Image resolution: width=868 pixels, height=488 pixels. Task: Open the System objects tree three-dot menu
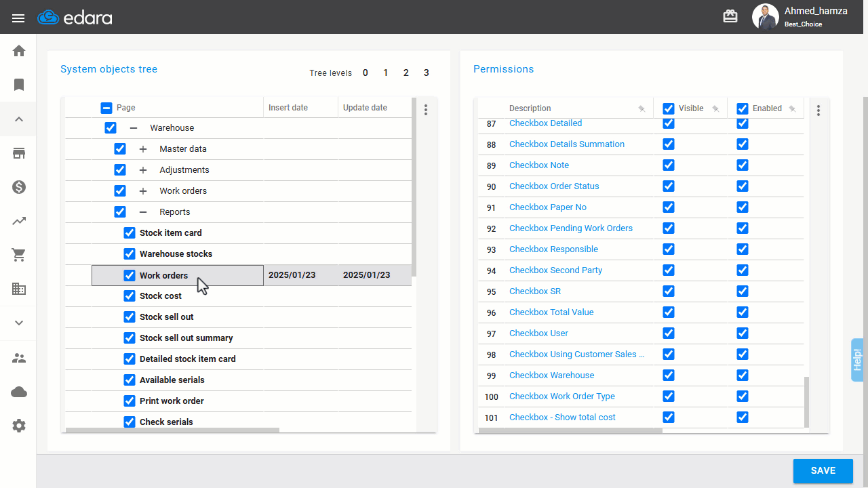pos(426,110)
